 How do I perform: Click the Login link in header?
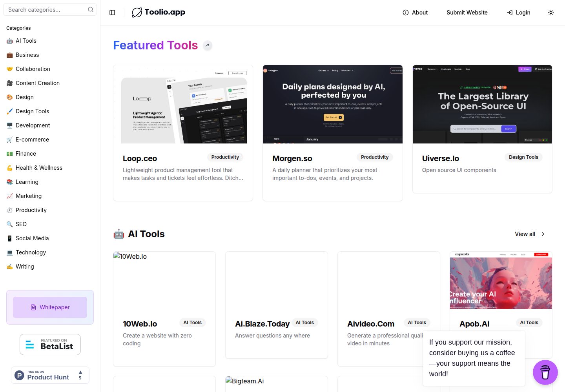(518, 13)
